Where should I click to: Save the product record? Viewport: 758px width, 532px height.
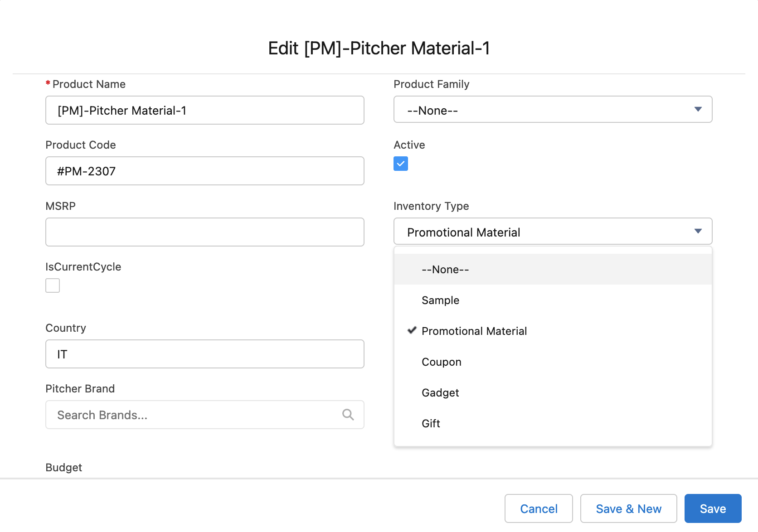click(712, 508)
